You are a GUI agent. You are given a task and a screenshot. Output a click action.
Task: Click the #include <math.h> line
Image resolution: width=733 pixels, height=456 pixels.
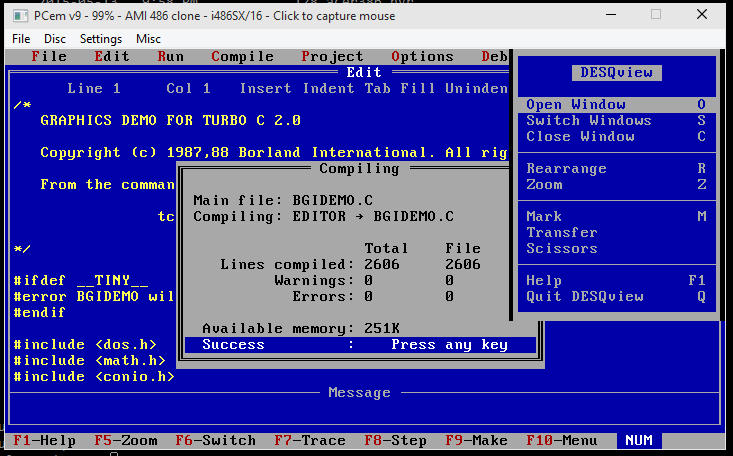click(89, 361)
